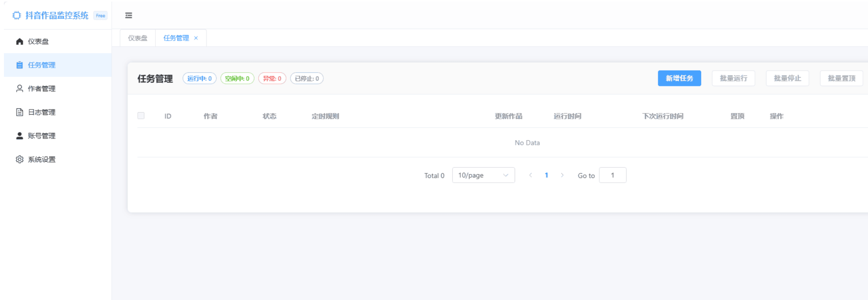Collapse the sidebar with the hamburger icon
Image resolution: width=868 pixels, height=300 pixels.
129,15
